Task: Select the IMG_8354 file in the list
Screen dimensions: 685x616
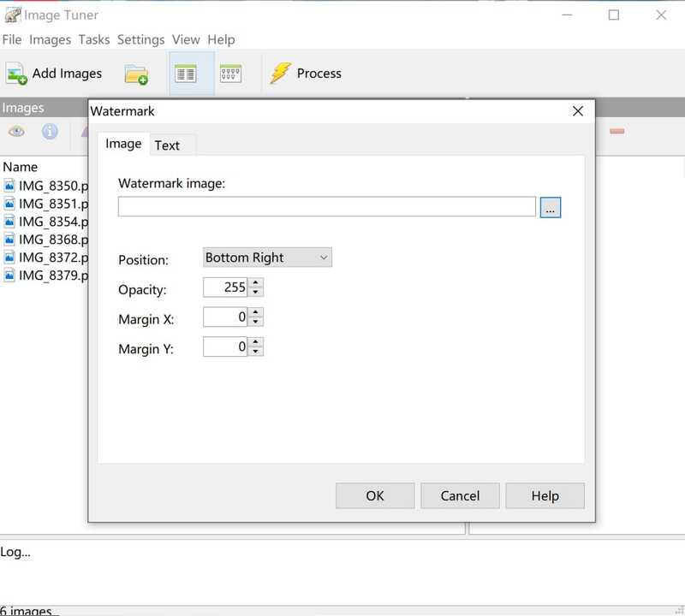Action: tap(46, 222)
